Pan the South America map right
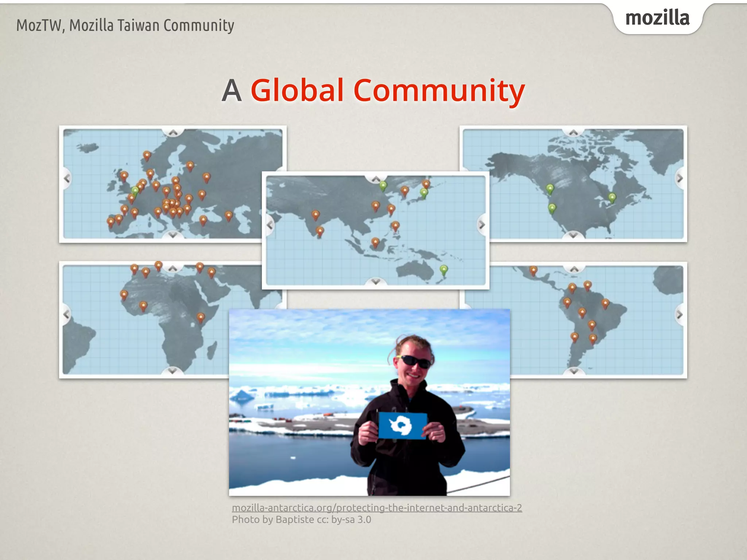The image size is (747, 560). click(x=680, y=314)
